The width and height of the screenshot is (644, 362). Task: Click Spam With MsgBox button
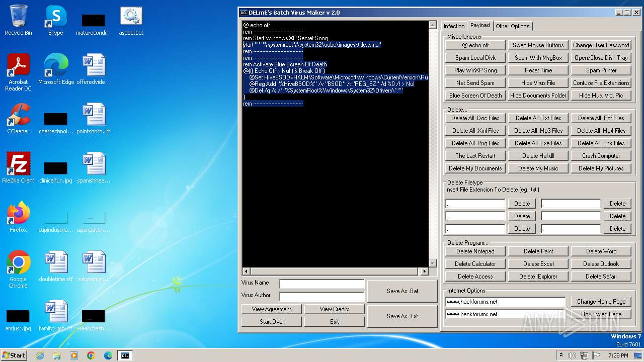click(538, 58)
